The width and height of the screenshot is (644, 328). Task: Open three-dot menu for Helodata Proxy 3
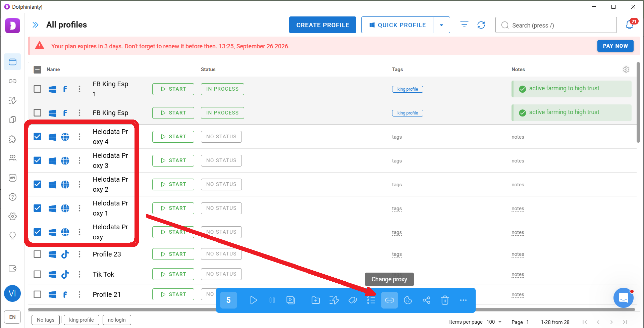pyautogui.click(x=79, y=160)
